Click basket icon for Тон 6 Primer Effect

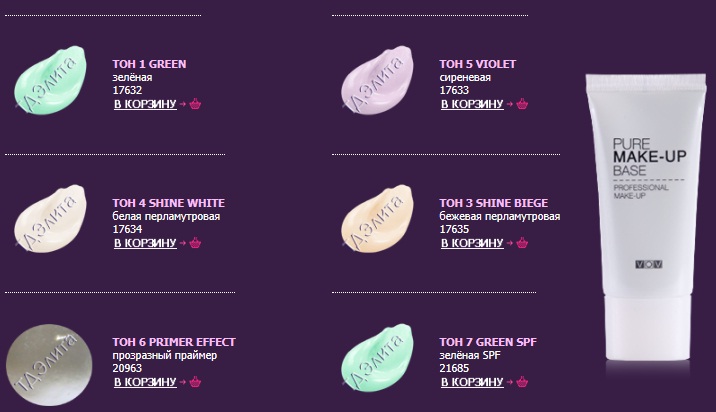click(194, 381)
